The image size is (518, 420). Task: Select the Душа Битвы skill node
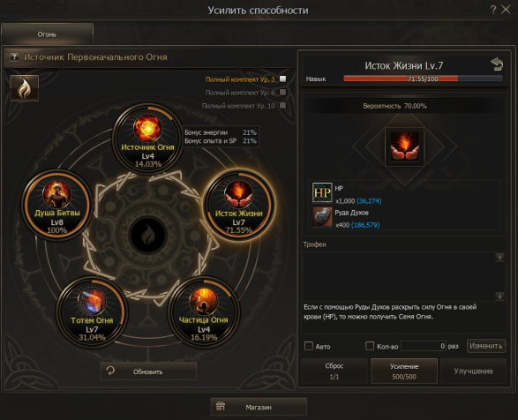pos(56,204)
